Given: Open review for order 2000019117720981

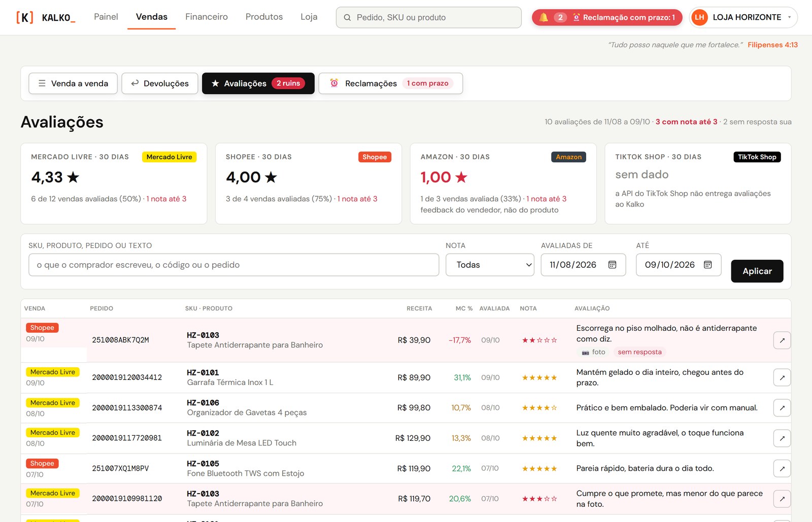Looking at the screenshot, I should tap(782, 438).
